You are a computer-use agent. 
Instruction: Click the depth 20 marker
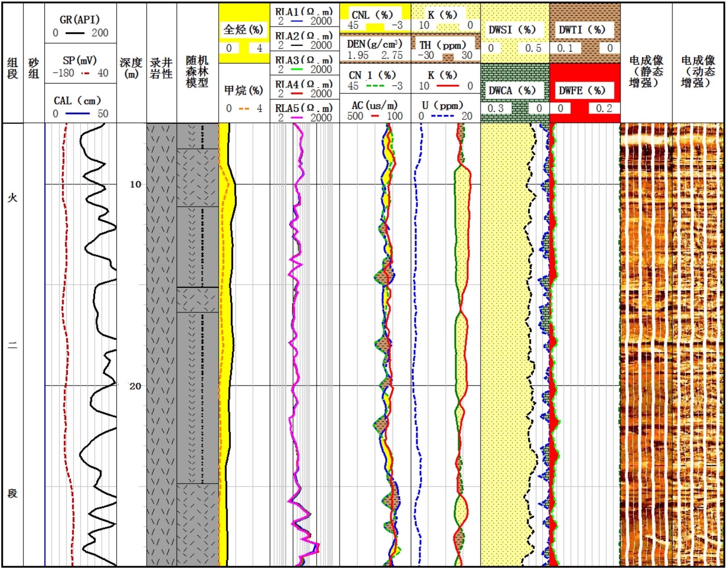coord(135,386)
